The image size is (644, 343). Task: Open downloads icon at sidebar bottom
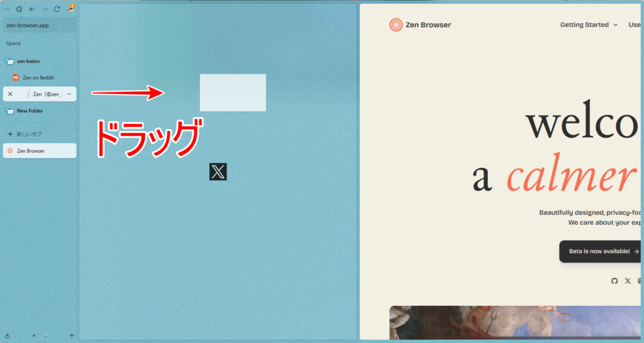[8, 335]
